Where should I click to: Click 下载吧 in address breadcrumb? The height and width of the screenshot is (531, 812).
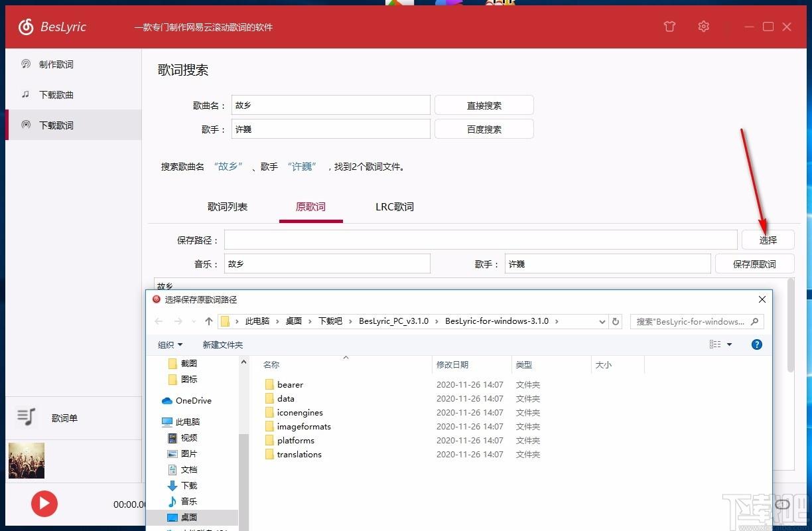pos(330,321)
